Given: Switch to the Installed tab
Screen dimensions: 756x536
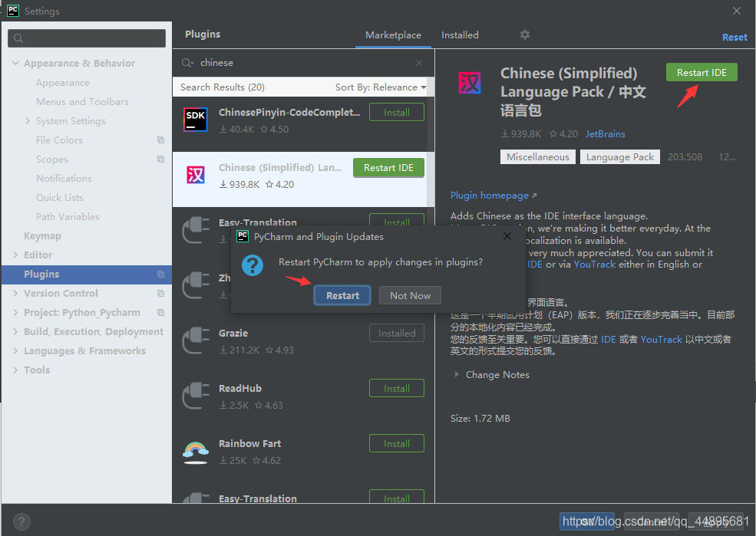Looking at the screenshot, I should (x=460, y=35).
